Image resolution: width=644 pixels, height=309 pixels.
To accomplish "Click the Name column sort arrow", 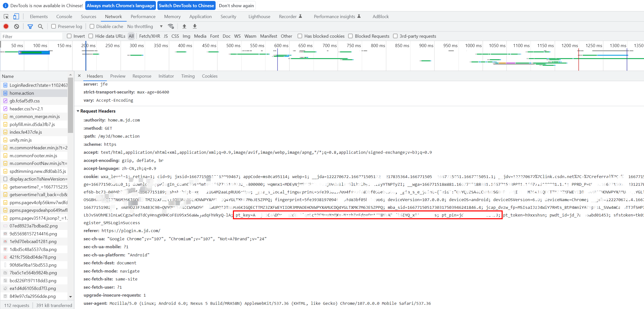I will coord(71,75).
